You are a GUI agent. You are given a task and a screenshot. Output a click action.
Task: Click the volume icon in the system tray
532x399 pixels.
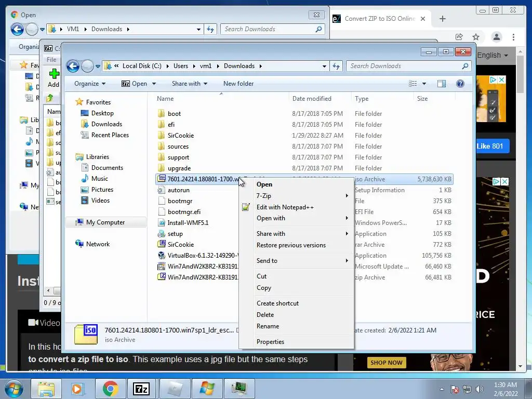[480, 389]
